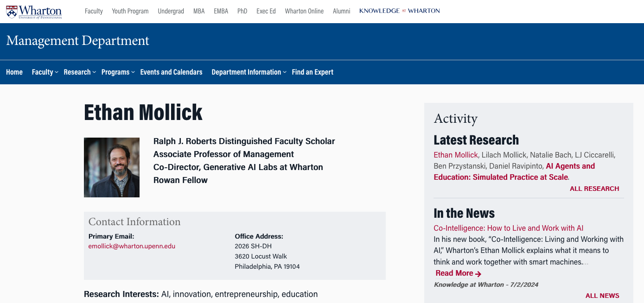Open the ALL RESEARCH link
Screen dimensions: 644x303
click(594, 189)
